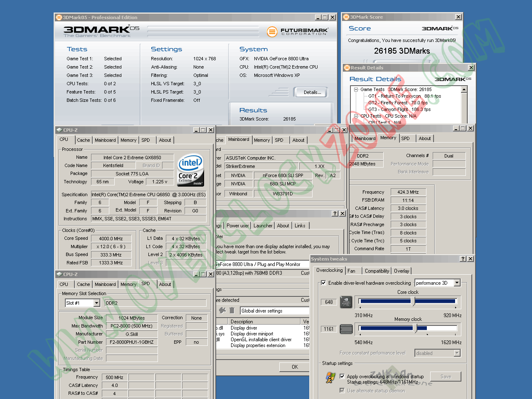Select the Display properties extension row
532x399 pixels.
pos(258,345)
